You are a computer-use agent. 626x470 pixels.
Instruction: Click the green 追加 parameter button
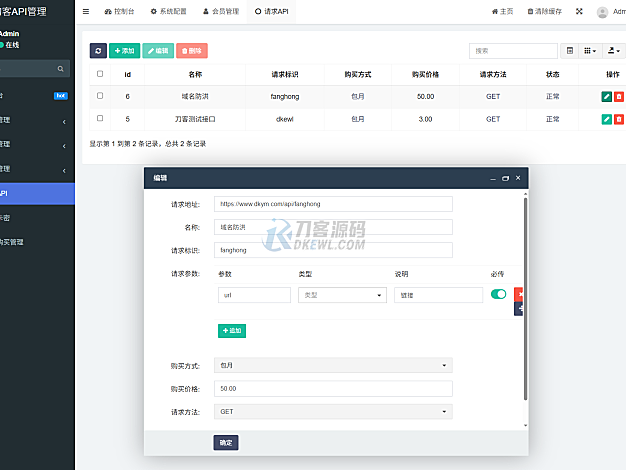[x=232, y=331]
